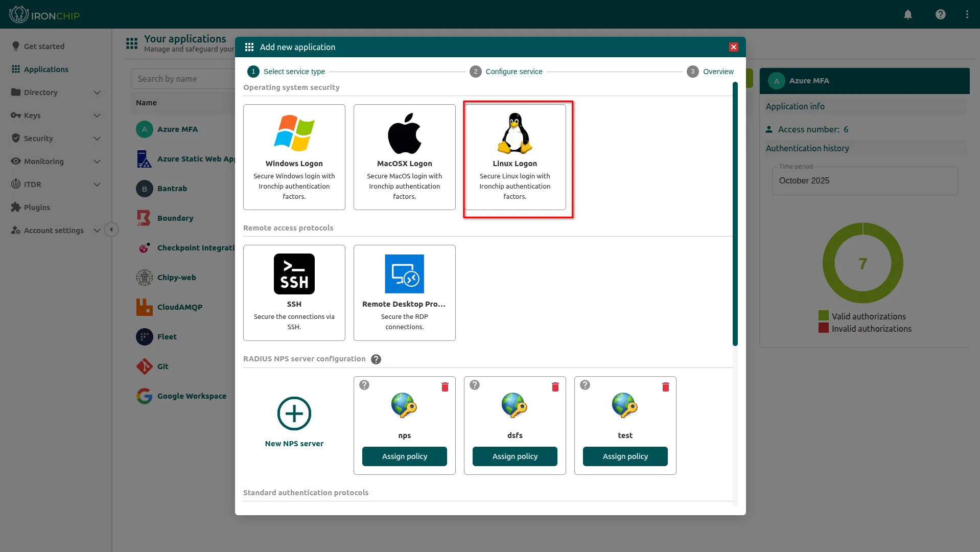Screen dimensions: 980x552
Task: Assign policy to the dsfs server
Action: (x=515, y=456)
